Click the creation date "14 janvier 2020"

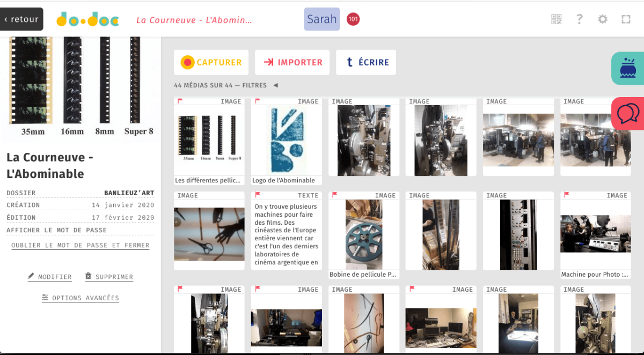123,205
